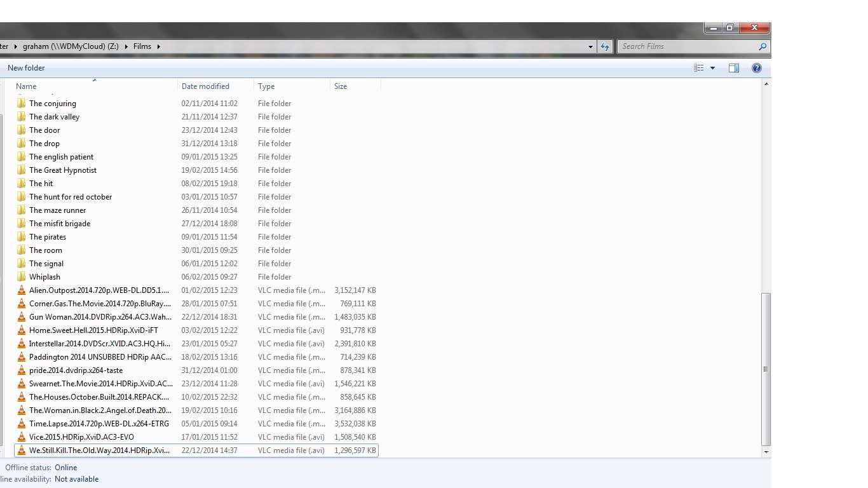Click the Change your view icon
Viewport: 868px width, 488px height.
[699, 68]
